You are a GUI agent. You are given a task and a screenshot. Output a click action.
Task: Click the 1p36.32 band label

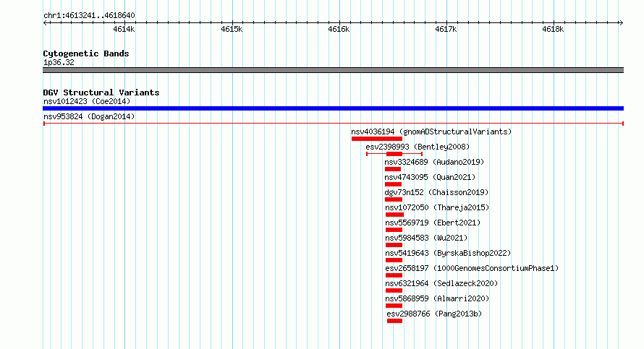(x=59, y=62)
